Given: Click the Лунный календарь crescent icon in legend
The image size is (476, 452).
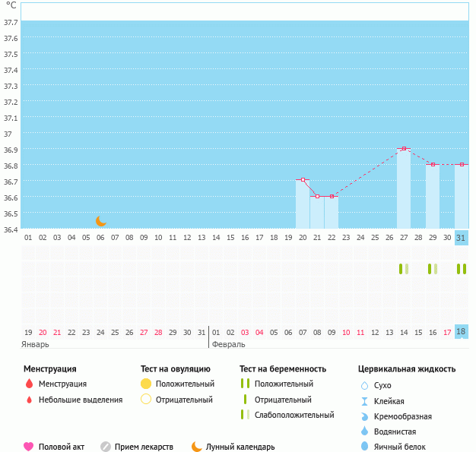Looking at the screenshot, I should [x=197, y=447].
